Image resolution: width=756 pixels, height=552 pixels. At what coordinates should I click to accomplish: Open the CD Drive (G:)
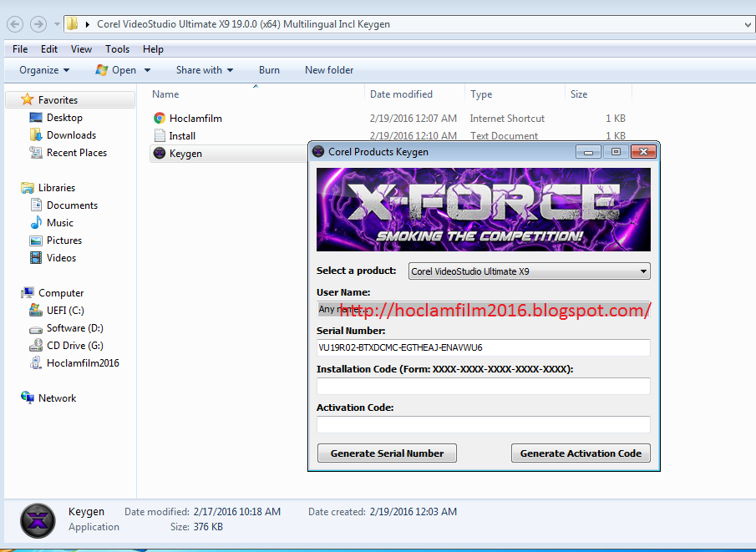(74, 346)
